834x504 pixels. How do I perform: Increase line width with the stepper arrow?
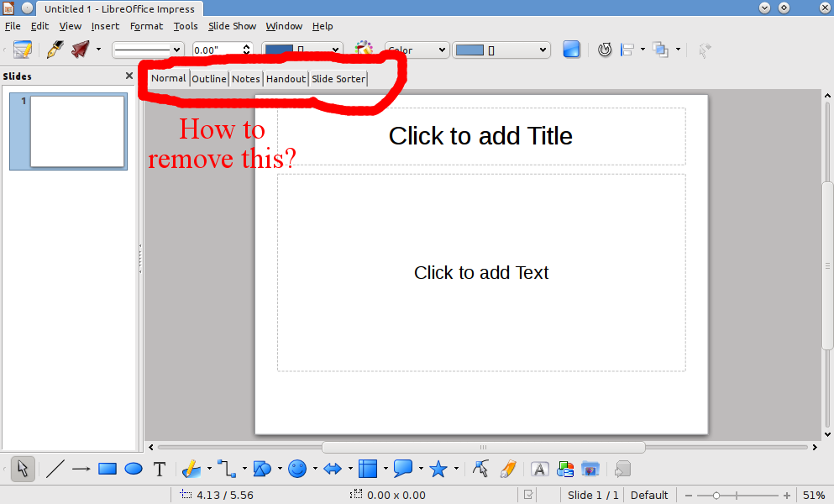(246, 46)
